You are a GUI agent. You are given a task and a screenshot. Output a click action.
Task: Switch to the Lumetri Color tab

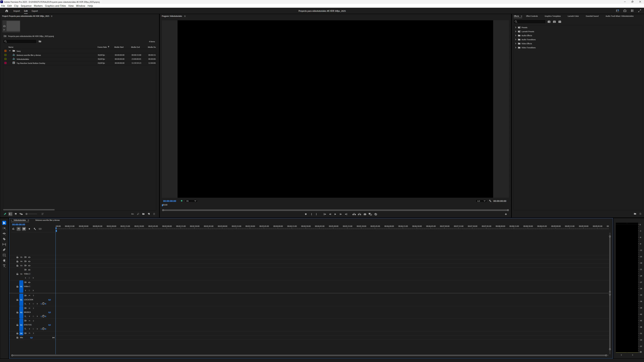pyautogui.click(x=573, y=16)
